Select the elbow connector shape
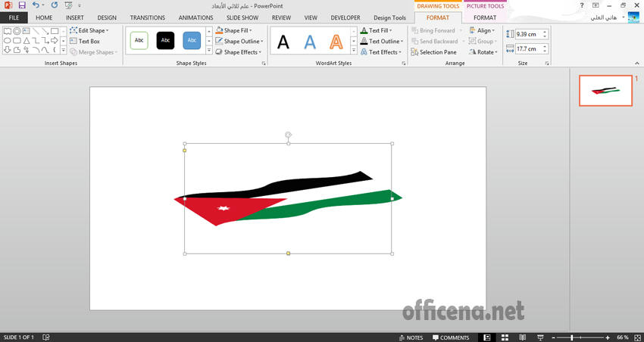The width and height of the screenshot is (644, 342). pos(36,41)
